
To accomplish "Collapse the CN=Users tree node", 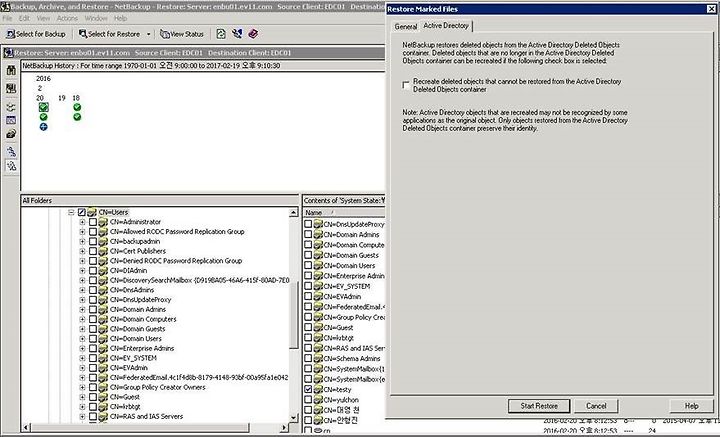I will (x=71, y=212).
